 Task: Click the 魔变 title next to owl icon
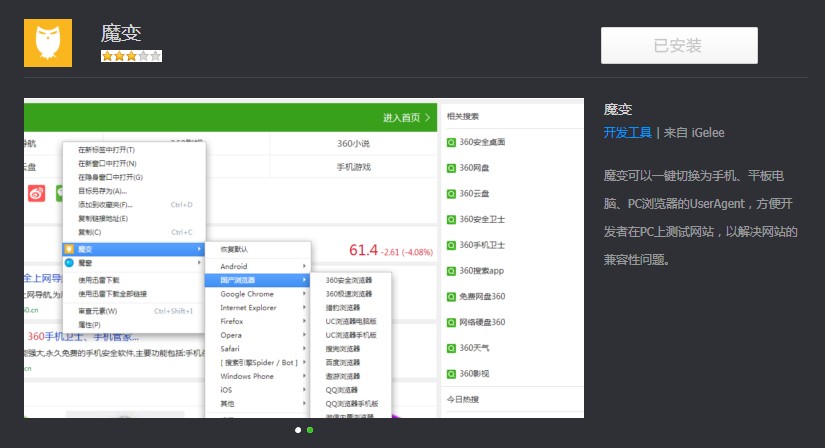tap(121, 34)
